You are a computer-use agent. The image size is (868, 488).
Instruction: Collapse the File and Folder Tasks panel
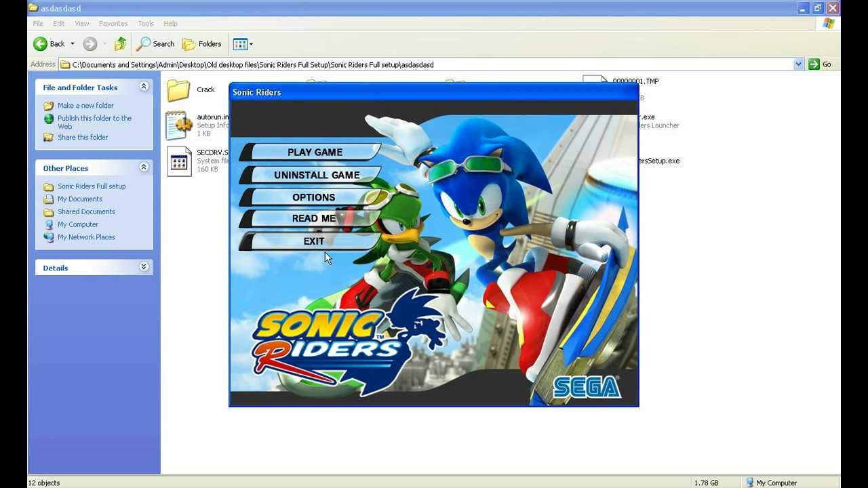click(x=144, y=87)
